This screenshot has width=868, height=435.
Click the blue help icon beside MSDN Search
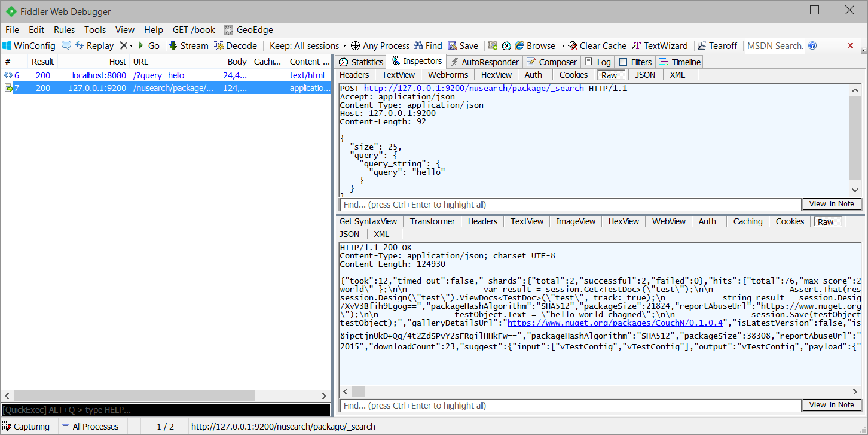coord(812,45)
